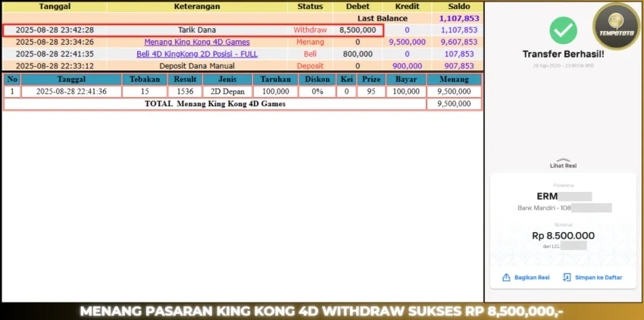This screenshot has height=320, width=644.
Task: Select the Tebakan column header
Action: [x=145, y=79]
